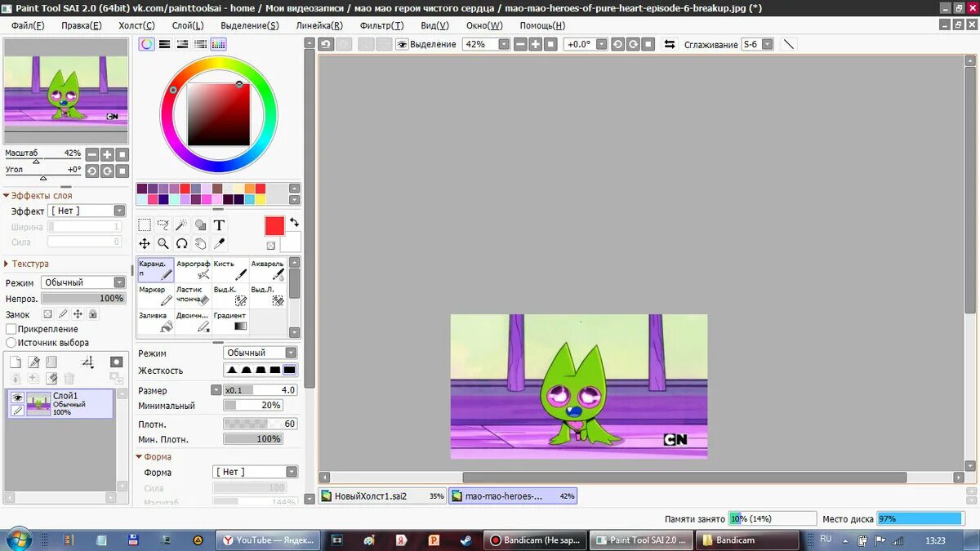Select the Заливка (fill) tool

tap(155, 320)
